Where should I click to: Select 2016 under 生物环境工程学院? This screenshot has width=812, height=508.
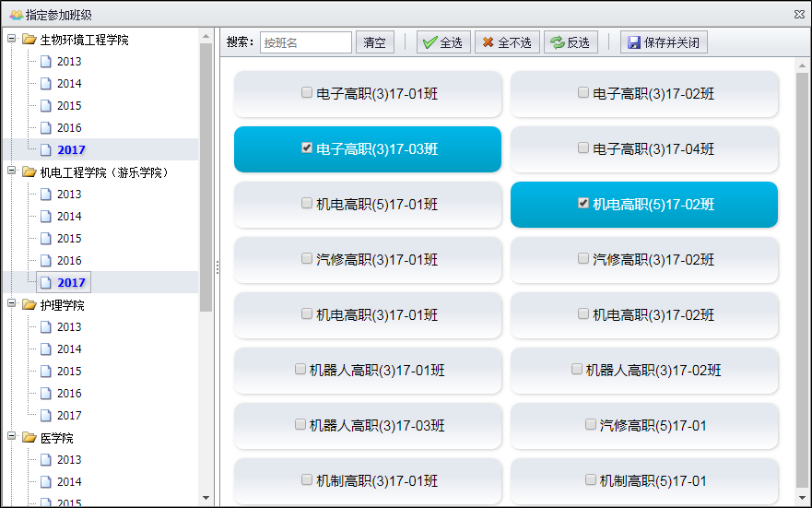[x=69, y=128]
